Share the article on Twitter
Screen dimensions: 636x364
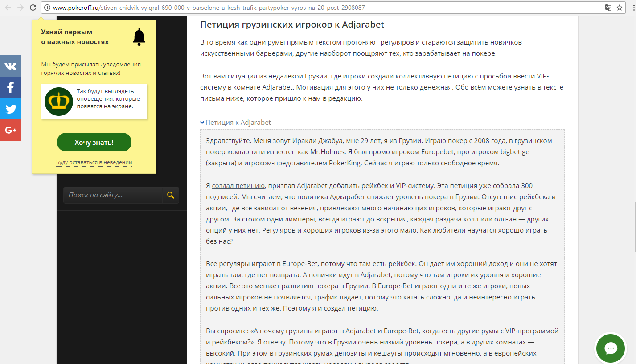(x=11, y=109)
